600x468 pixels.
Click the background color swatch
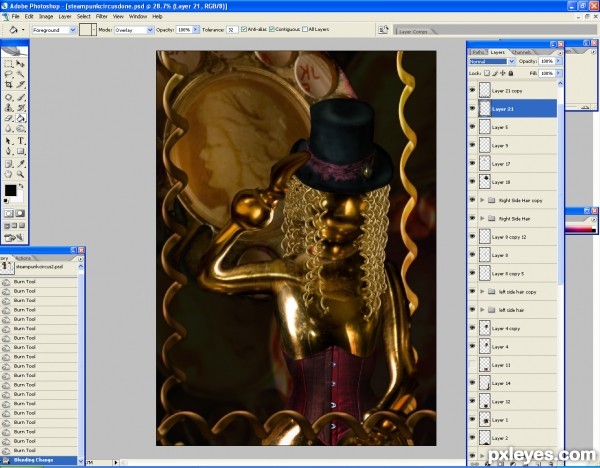(19, 199)
